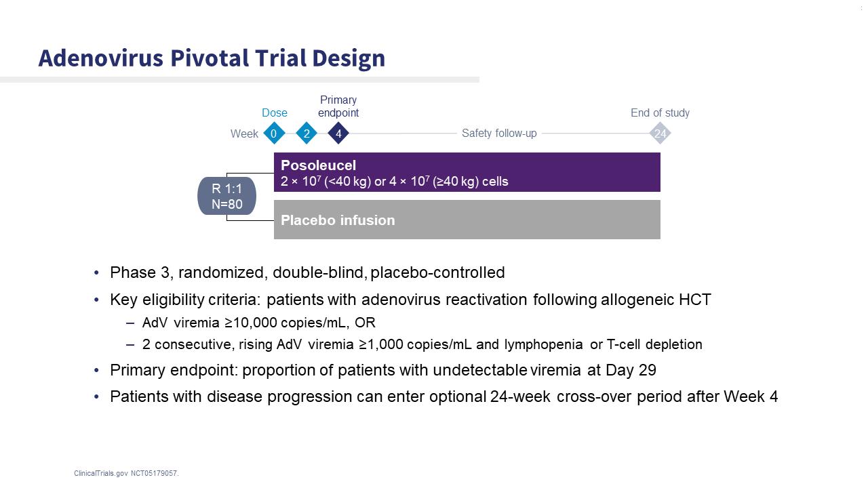Click the dark Week 4 primary endpoint diamond
The height and width of the screenshot is (488, 868).
point(338,134)
